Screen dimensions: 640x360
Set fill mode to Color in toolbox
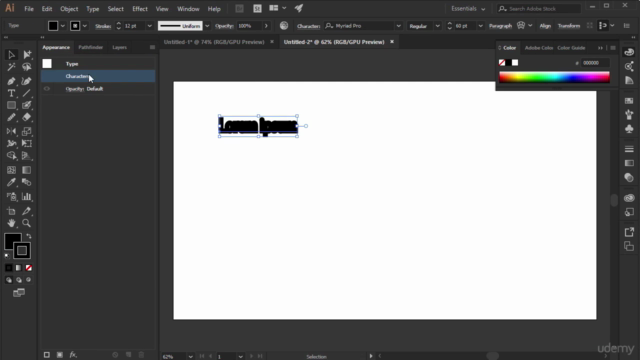coord(9,268)
